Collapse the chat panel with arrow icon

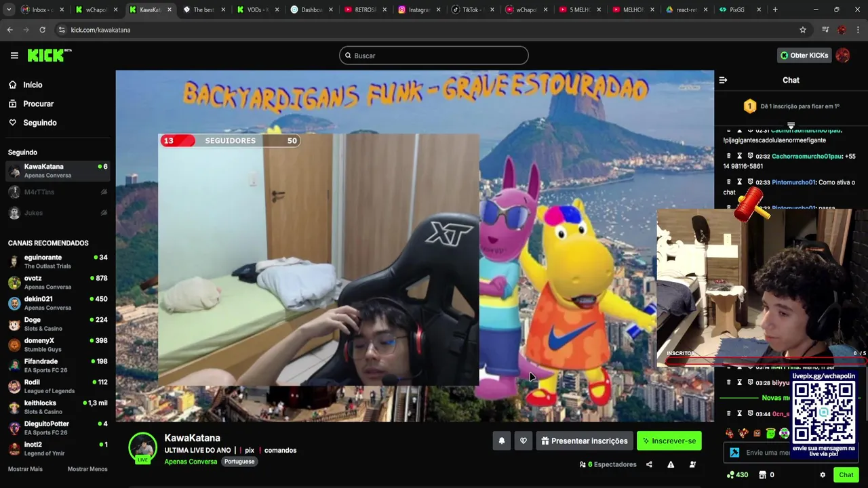tap(723, 80)
